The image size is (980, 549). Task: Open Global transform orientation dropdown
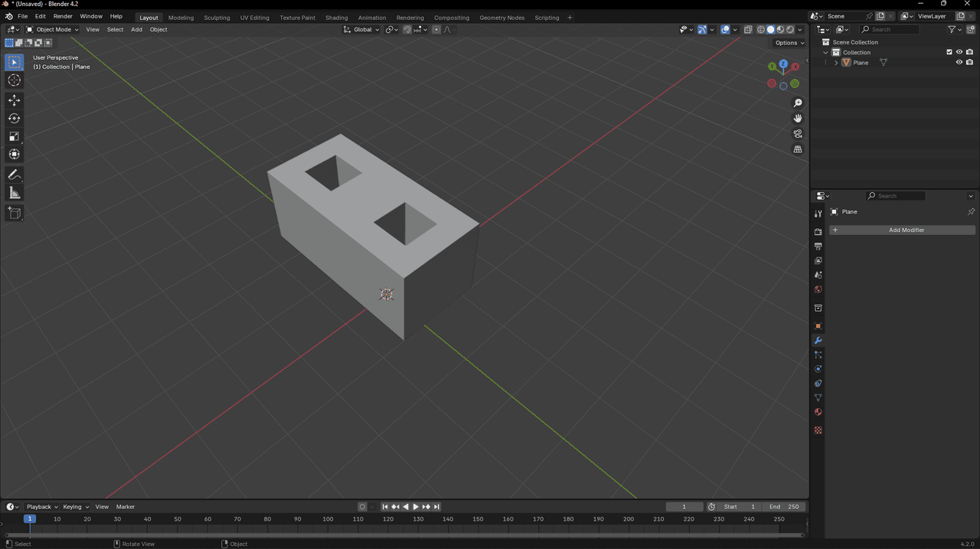pos(361,30)
